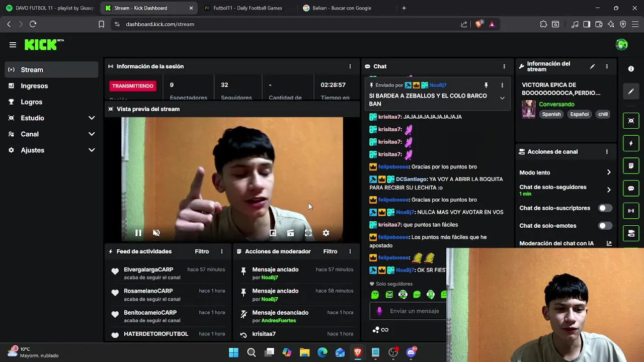The image size is (644, 362).
Task: Click the address bar URL
Action: click(160, 24)
